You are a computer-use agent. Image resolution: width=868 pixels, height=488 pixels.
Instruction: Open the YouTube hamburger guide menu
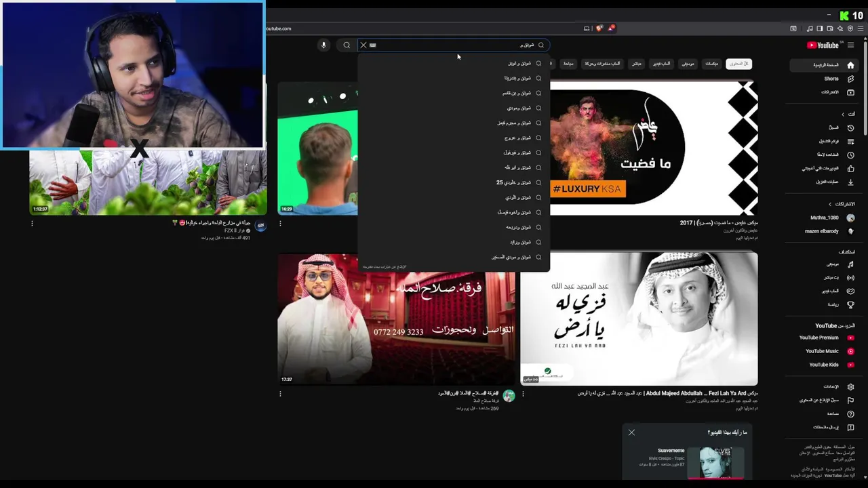point(850,45)
